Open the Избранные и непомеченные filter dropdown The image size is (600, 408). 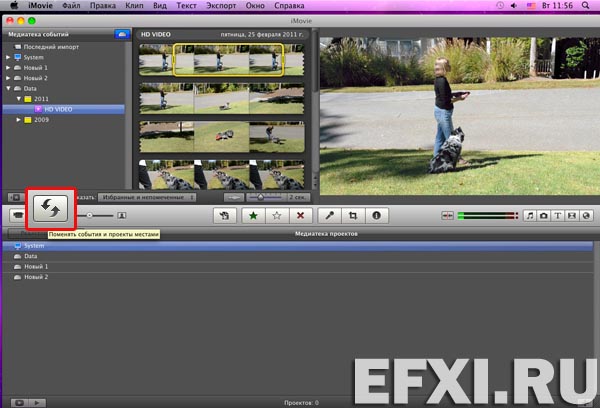point(147,197)
